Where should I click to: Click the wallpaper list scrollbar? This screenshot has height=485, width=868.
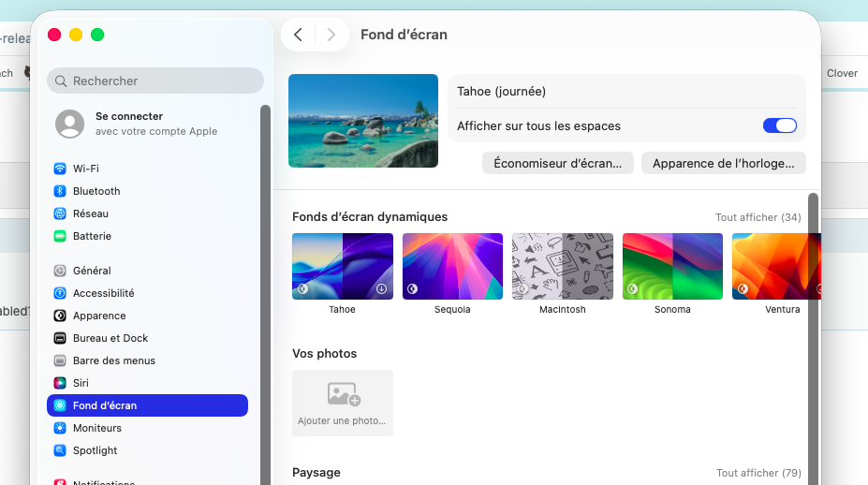[x=813, y=338]
